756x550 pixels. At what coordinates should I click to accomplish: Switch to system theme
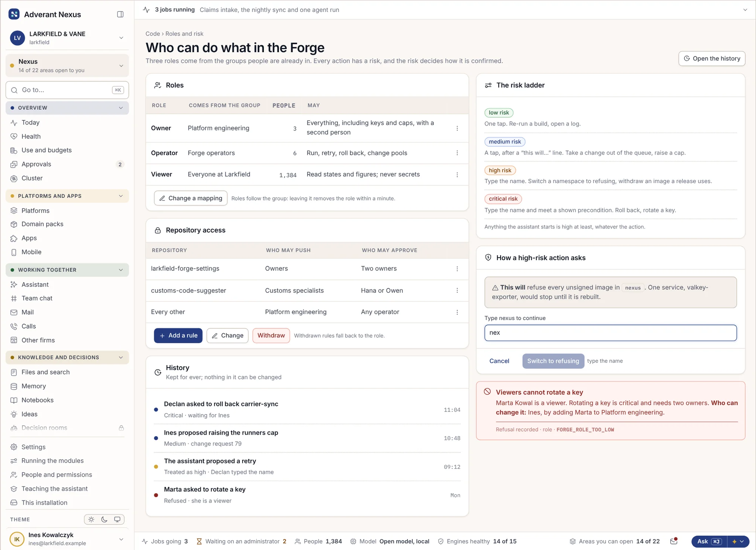pyautogui.click(x=117, y=520)
